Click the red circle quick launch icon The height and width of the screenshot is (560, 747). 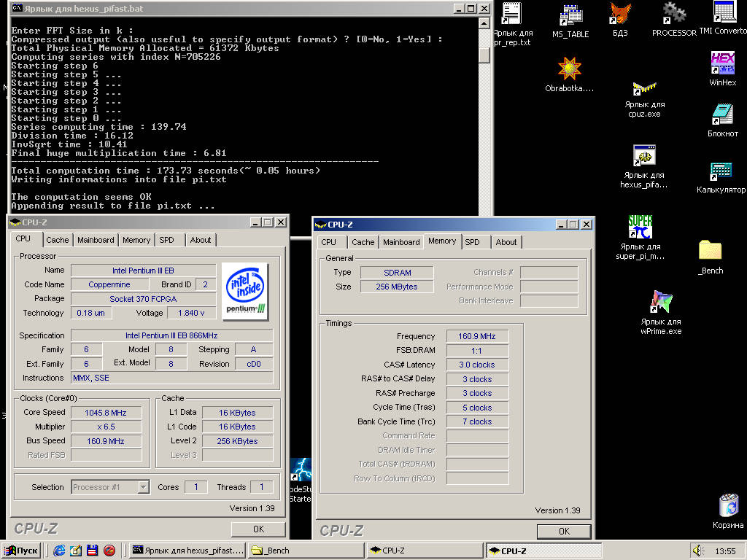point(109,551)
